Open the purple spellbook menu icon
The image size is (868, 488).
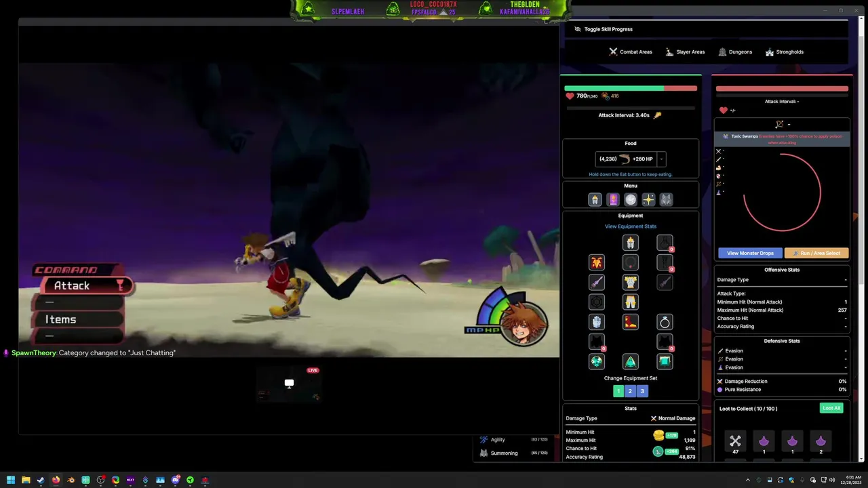point(613,199)
